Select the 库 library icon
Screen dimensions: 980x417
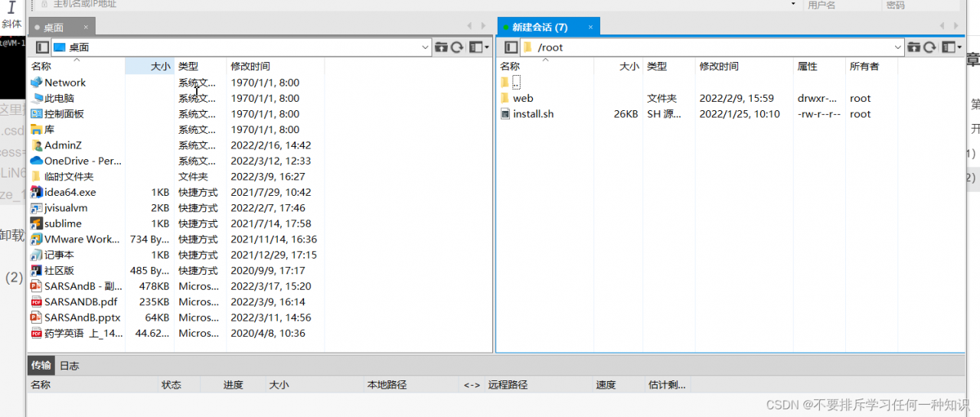(36, 129)
